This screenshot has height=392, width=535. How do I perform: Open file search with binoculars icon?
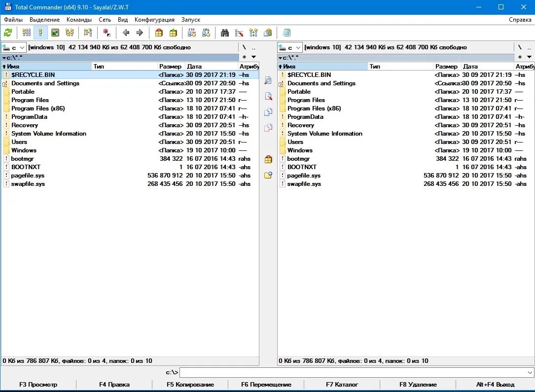[x=224, y=33]
